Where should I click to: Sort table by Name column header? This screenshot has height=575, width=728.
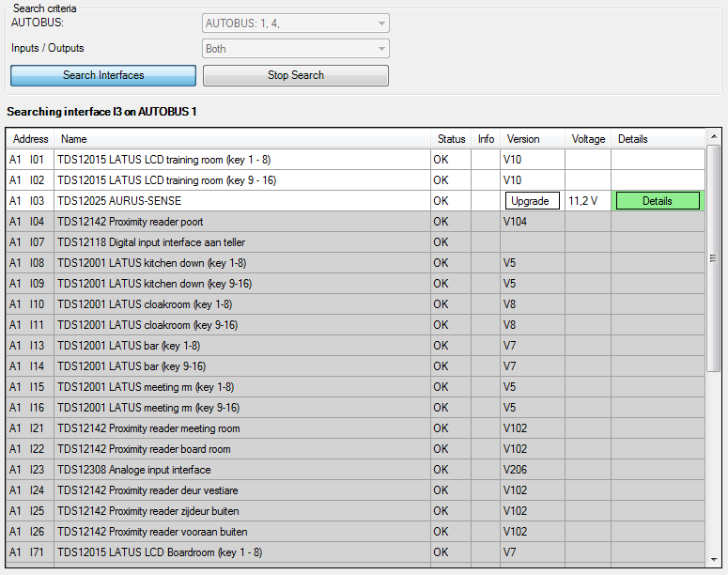74,139
